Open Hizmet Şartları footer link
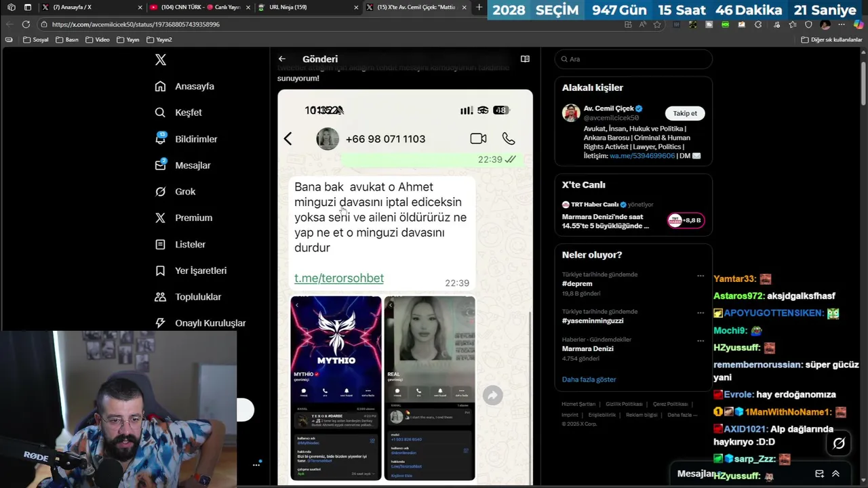868x488 pixels. click(x=578, y=404)
